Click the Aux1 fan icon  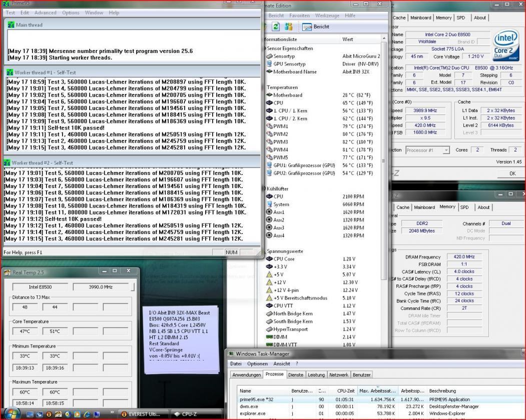click(269, 212)
